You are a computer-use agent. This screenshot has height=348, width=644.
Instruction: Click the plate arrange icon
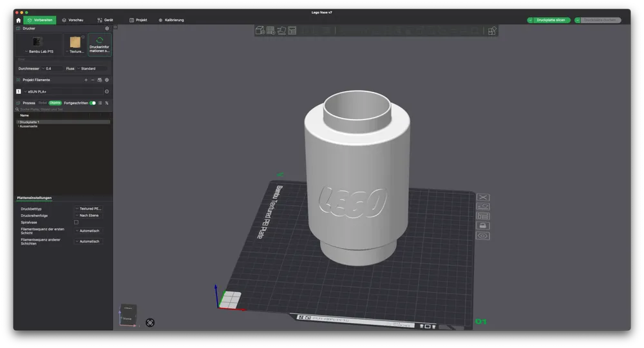(x=483, y=216)
